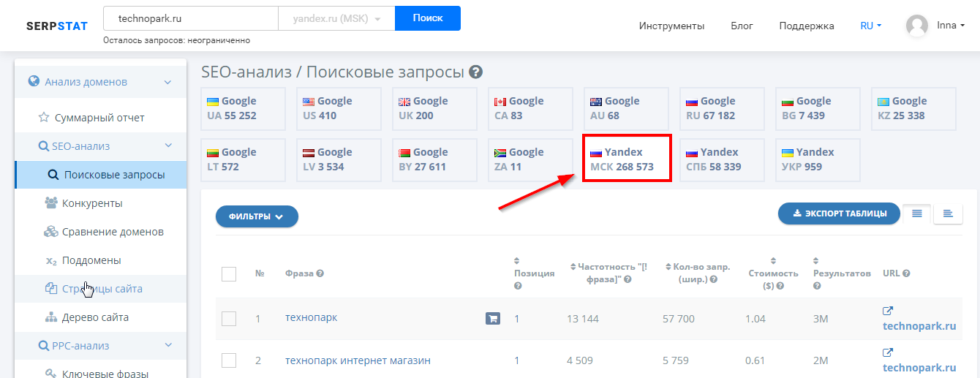This screenshot has height=378, width=980.
Task: Click the help icon under Позиция column
Action: click(x=518, y=286)
